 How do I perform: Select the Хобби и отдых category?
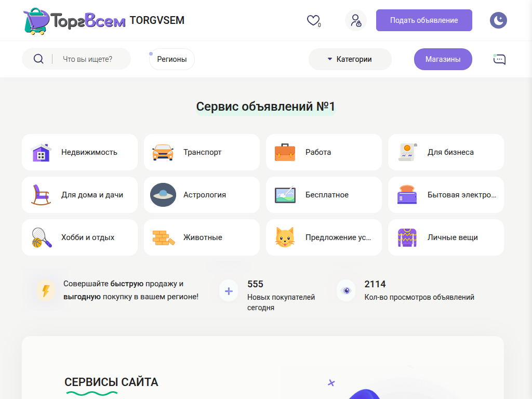[79, 237]
